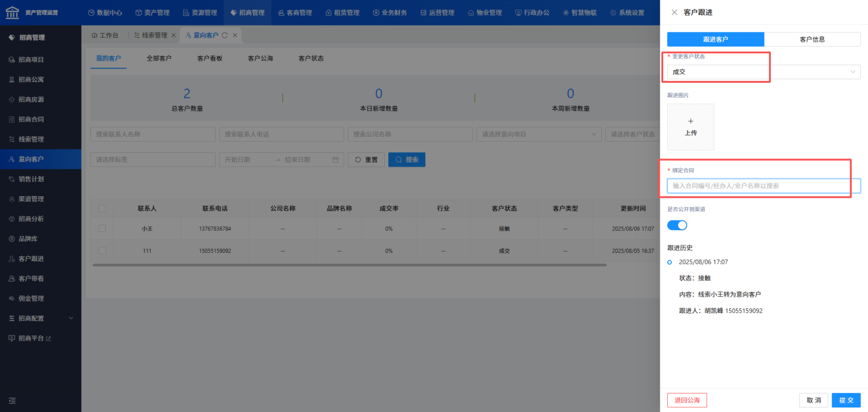
Task: Open 资产管理 in the top navigation
Action: click(x=152, y=12)
